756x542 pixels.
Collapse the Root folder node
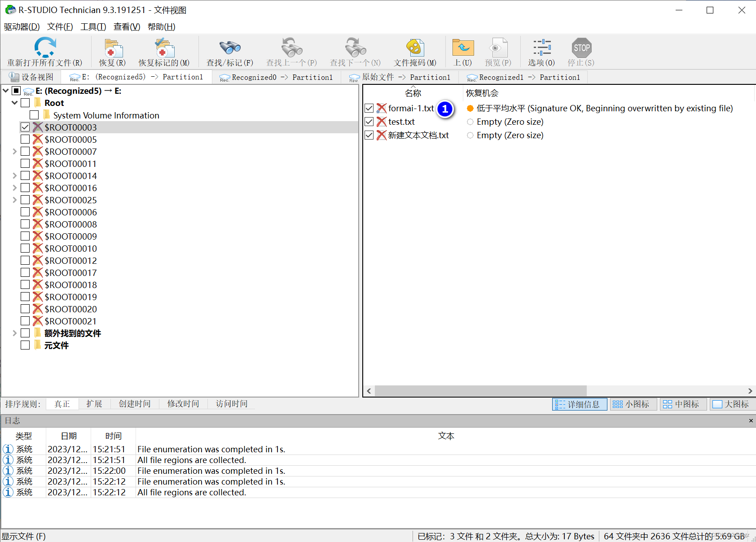(15, 103)
